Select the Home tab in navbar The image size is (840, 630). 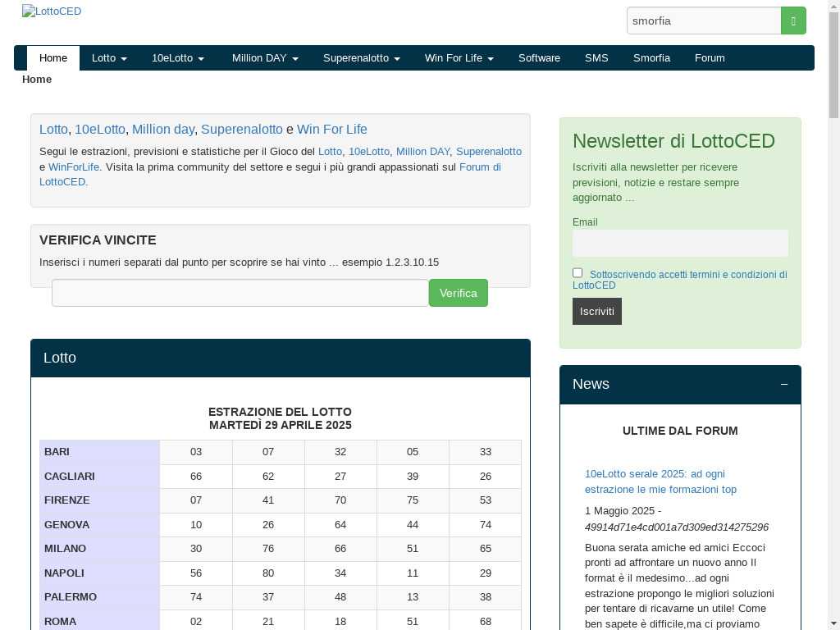(53, 58)
